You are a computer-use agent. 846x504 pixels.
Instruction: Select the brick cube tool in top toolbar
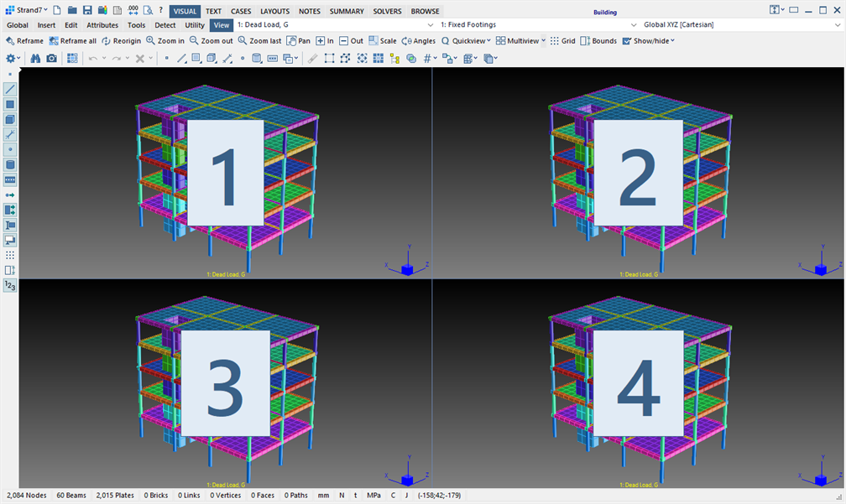[x=211, y=58]
